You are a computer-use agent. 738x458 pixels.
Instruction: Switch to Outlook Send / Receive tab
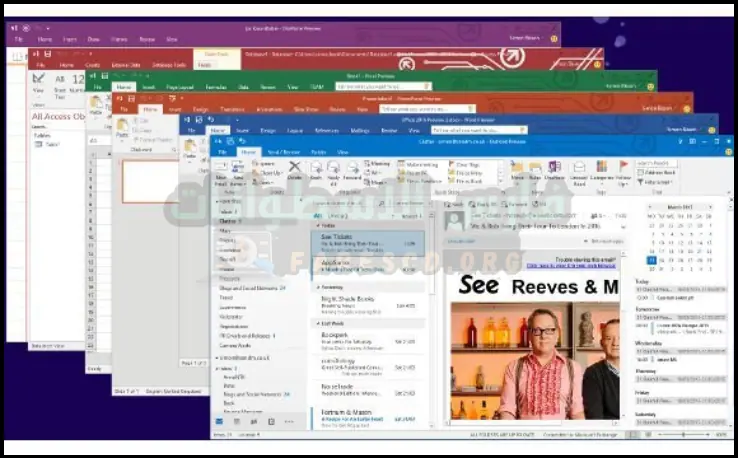pyautogui.click(x=284, y=152)
